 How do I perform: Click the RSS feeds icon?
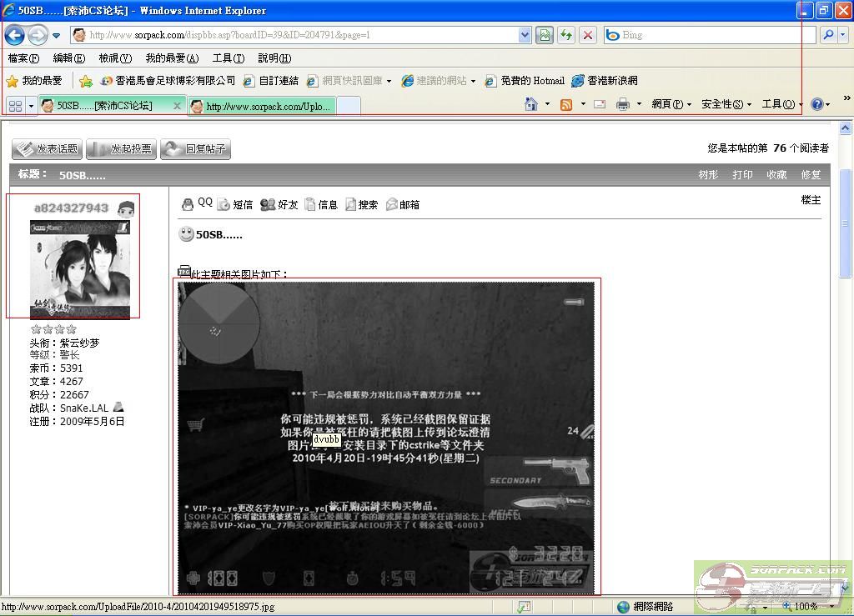(x=566, y=104)
